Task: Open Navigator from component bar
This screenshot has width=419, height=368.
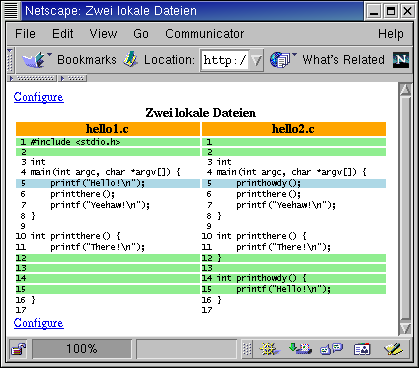Action: click(x=269, y=349)
